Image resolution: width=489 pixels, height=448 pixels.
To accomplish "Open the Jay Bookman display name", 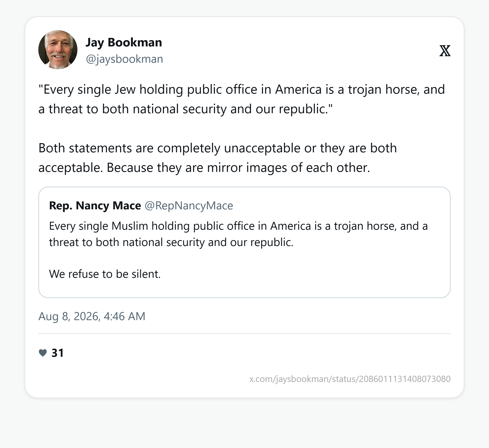I will (124, 42).
